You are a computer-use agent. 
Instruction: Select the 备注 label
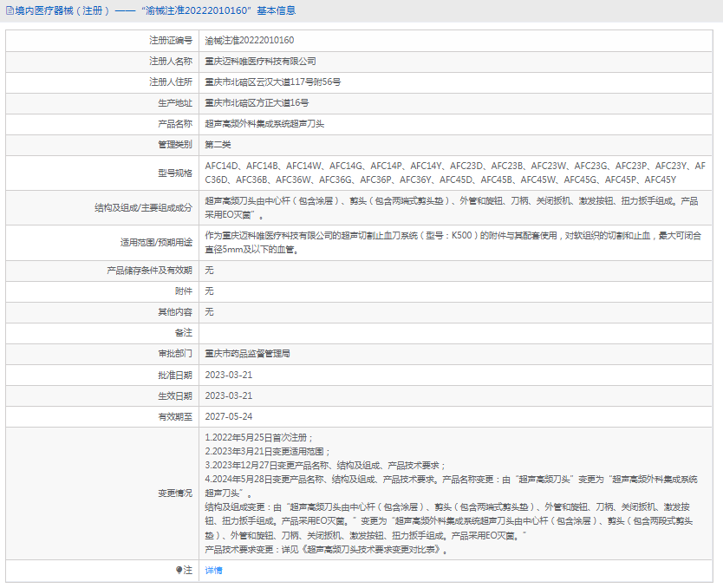(184, 332)
